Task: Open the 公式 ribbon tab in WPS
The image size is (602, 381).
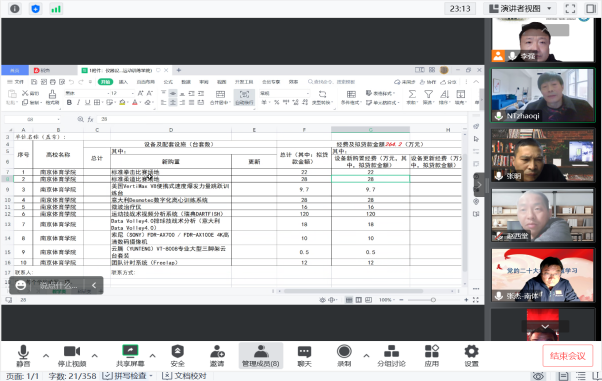Action: [x=168, y=82]
